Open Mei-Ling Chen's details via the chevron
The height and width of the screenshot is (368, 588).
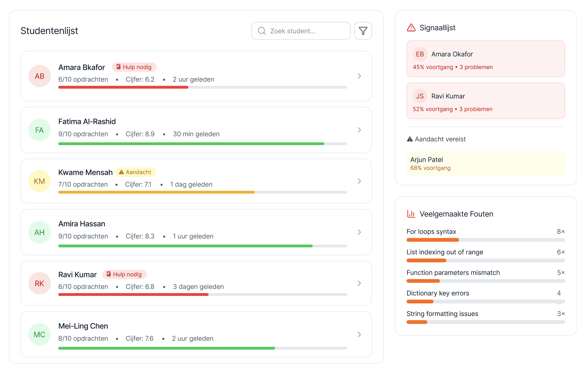pos(359,334)
